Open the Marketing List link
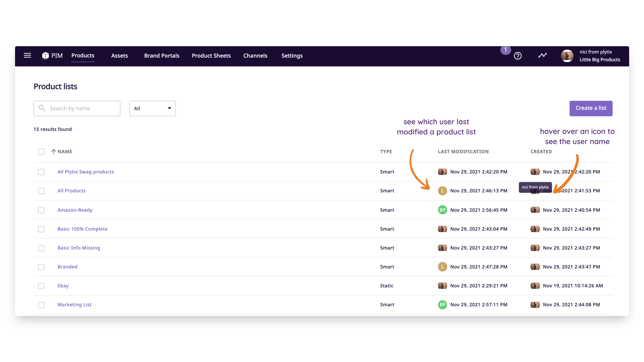The height and width of the screenshot is (362, 644). [x=74, y=305]
